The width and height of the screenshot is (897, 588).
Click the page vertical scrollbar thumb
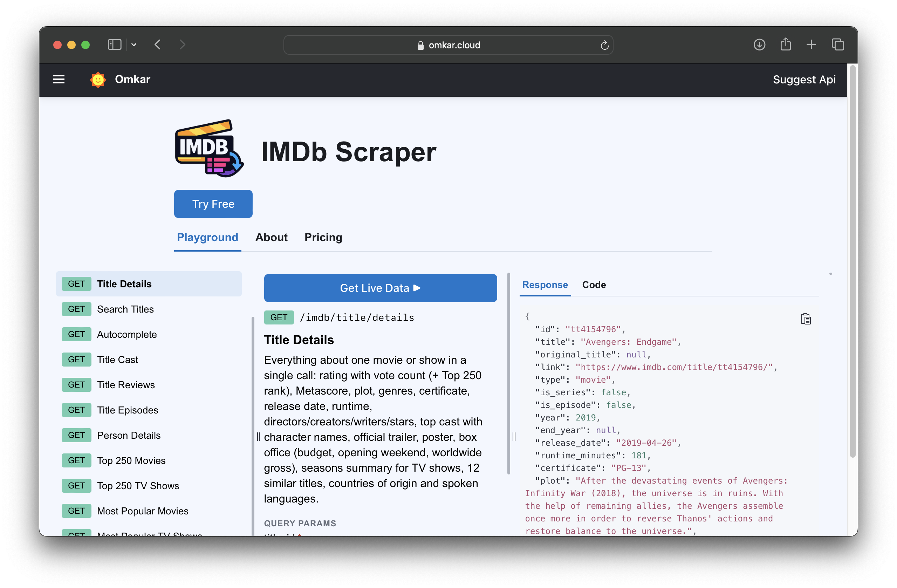tap(853, 262)
